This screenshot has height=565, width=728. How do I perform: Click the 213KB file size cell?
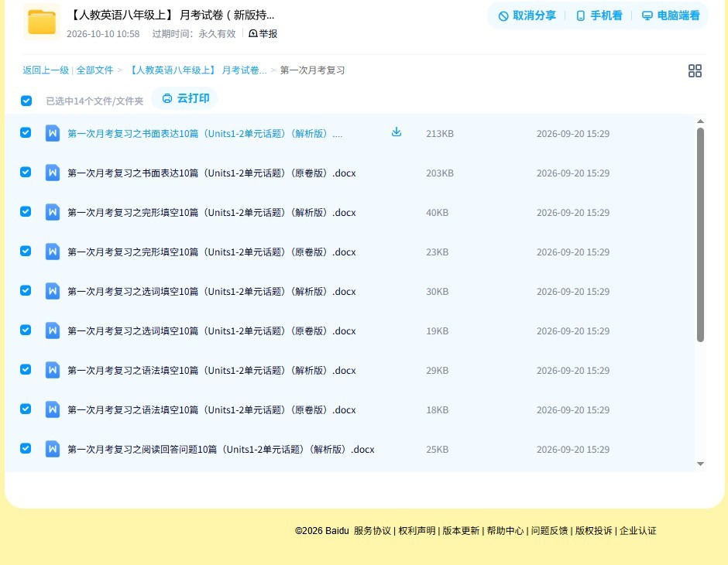(x=440, y=134)
